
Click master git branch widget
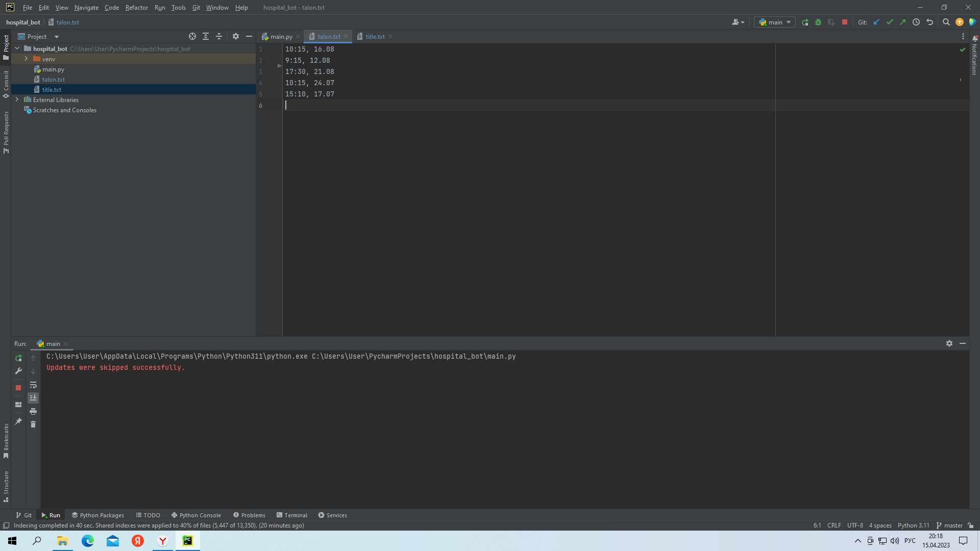click(950, 525)
